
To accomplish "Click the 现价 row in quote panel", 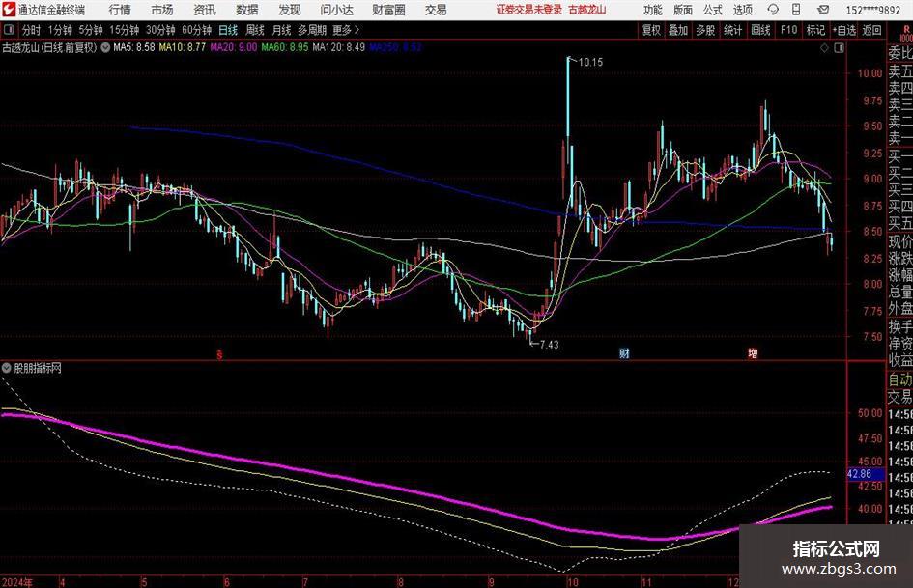I will (x=900, y=241).
